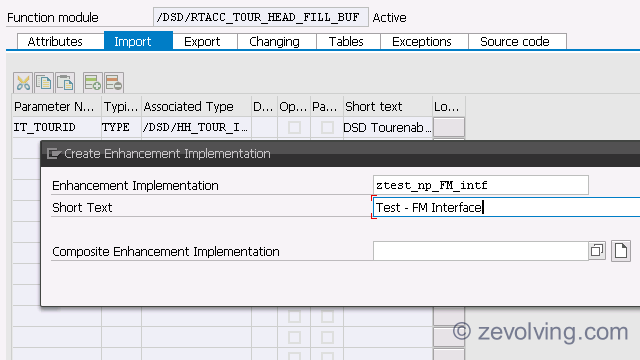Click the Cut scissors icon
640x360 pixels.
click(x=23, y=83)
